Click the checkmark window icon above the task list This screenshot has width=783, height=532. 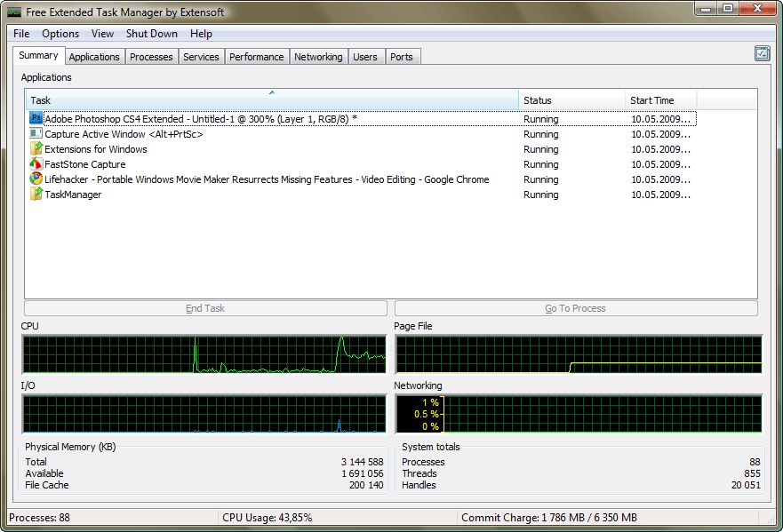(x=762, y=53)
